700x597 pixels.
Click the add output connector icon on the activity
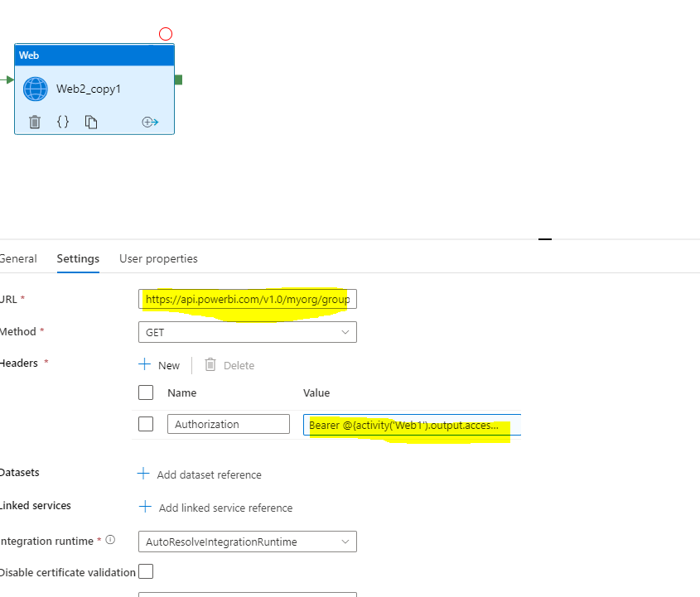click(150, 122)
